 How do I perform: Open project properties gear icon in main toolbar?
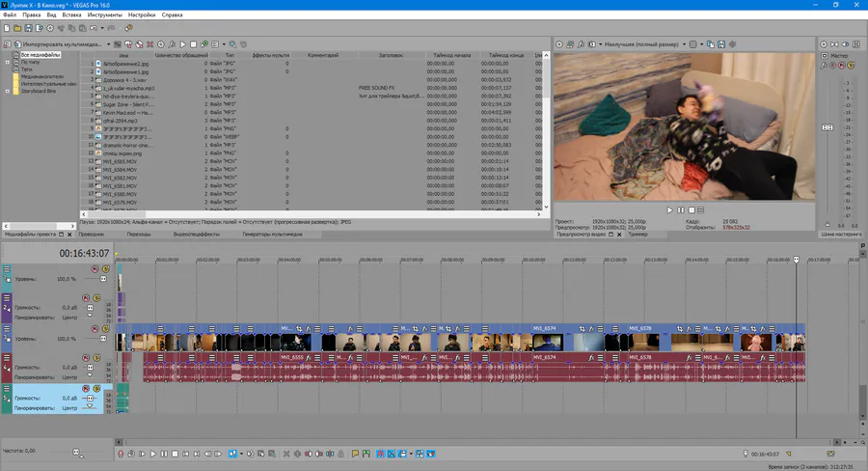pyautogui.click(x=50, y=28)
